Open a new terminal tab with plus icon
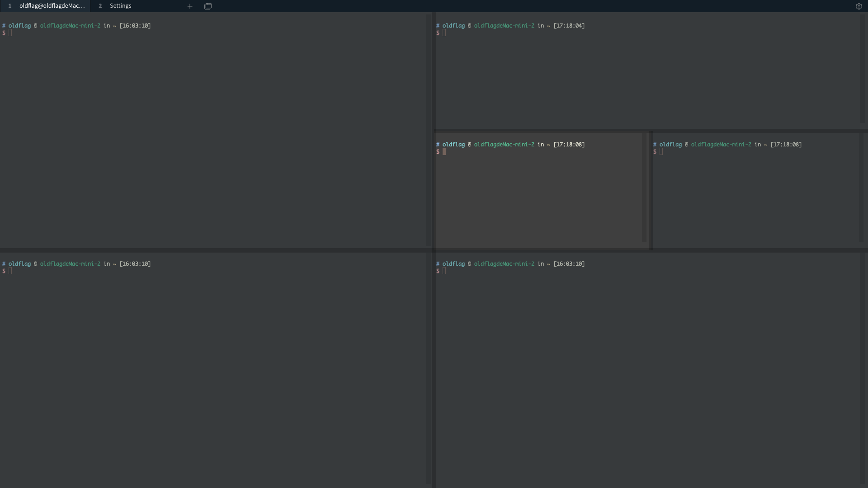Image resolution: width=868 pixels, height=488 pixels. (x=189, y=6)
